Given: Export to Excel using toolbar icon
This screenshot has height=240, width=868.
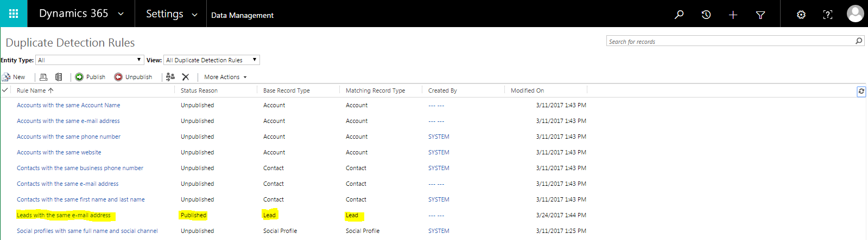Looking at the screenshot, I should [x=59, y=77].
